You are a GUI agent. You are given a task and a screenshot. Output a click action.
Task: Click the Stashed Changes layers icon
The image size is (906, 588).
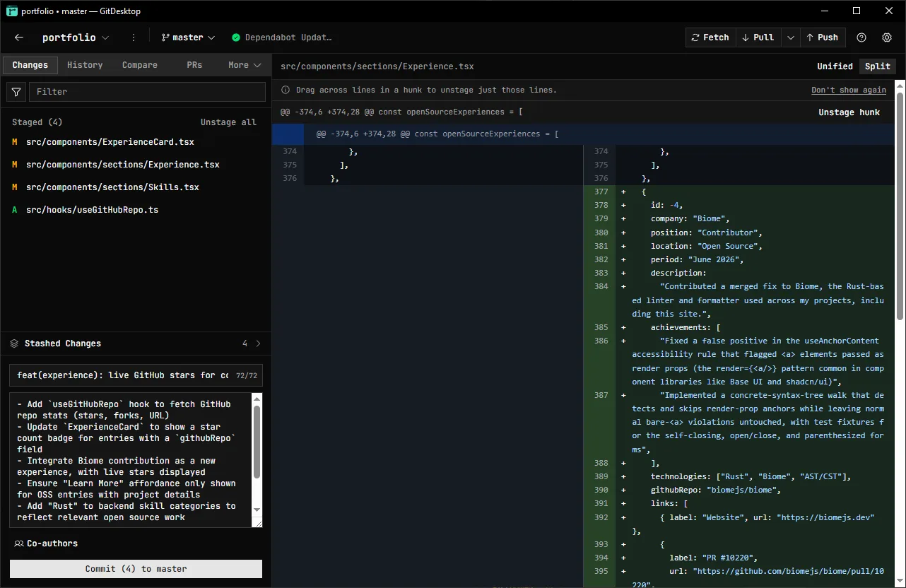[x=13, y=343]
